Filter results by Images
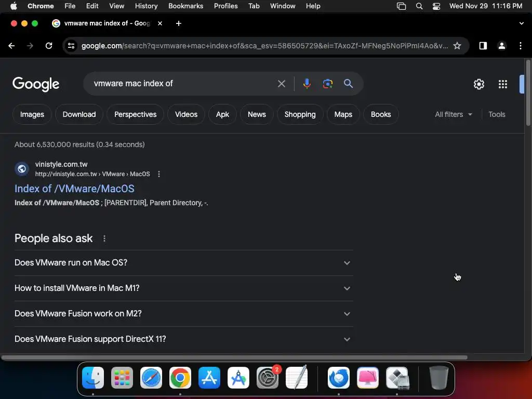The image size is (532, 399). (x=32, y=115)
